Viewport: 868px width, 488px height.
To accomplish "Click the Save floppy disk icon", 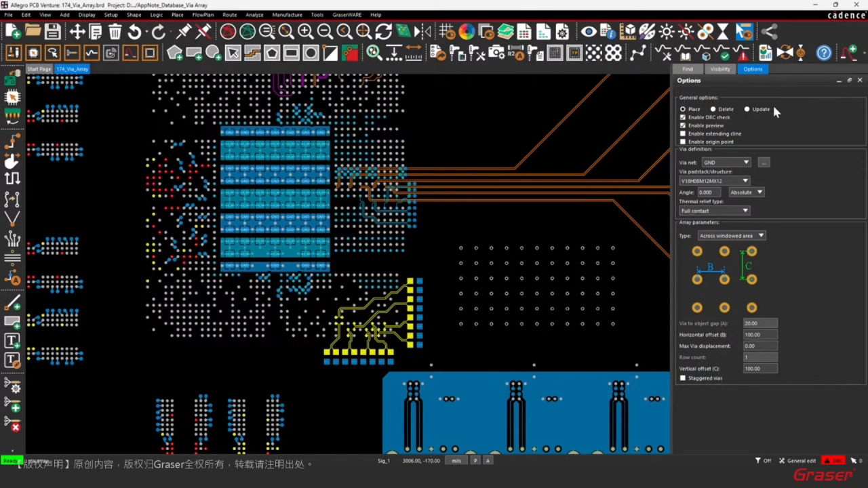I will 53,31.
